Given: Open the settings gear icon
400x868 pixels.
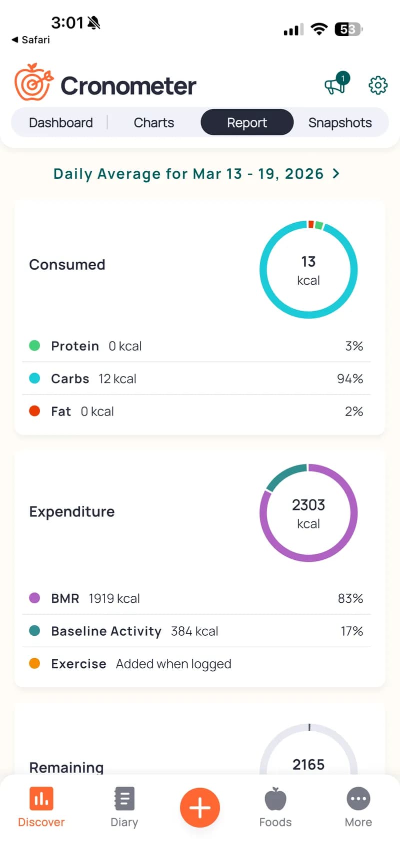Looking at the screenshot, I should click(x=378, y=85).
